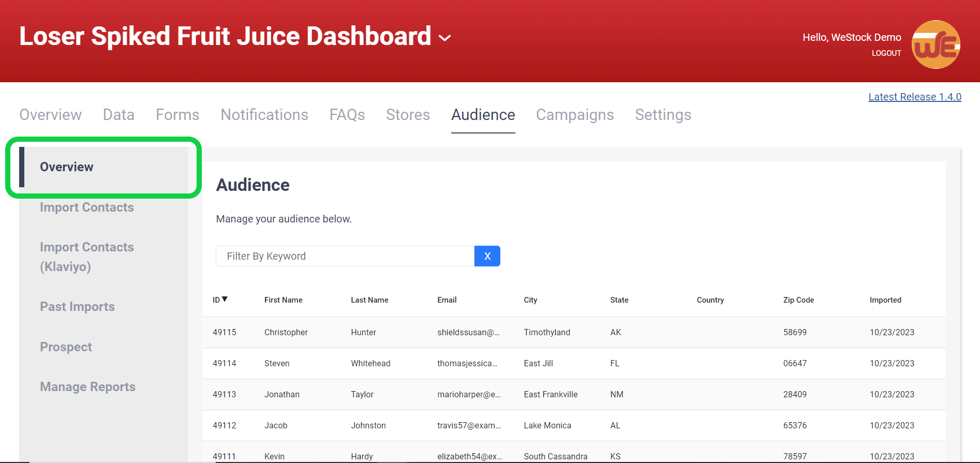The width and height of the screenshot is (980, 463).
Task: Click zip code 06647
Action: click(x=795, y=363)
